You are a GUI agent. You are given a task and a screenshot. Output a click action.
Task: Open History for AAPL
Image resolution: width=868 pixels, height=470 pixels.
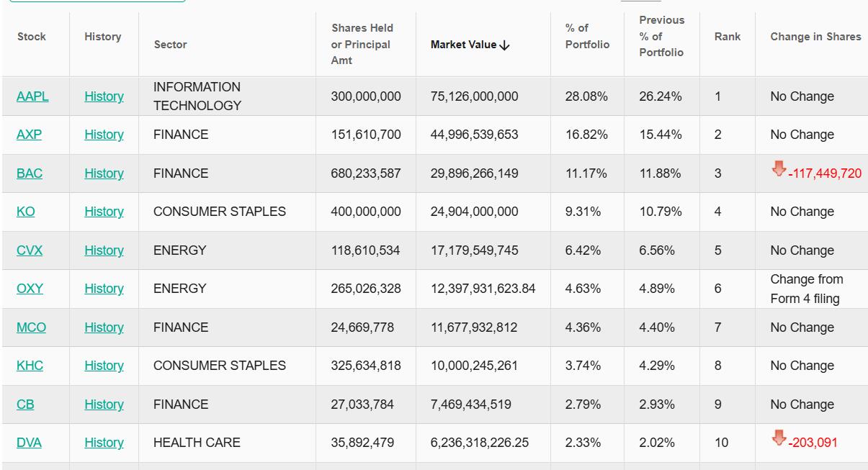pos(104,96)
